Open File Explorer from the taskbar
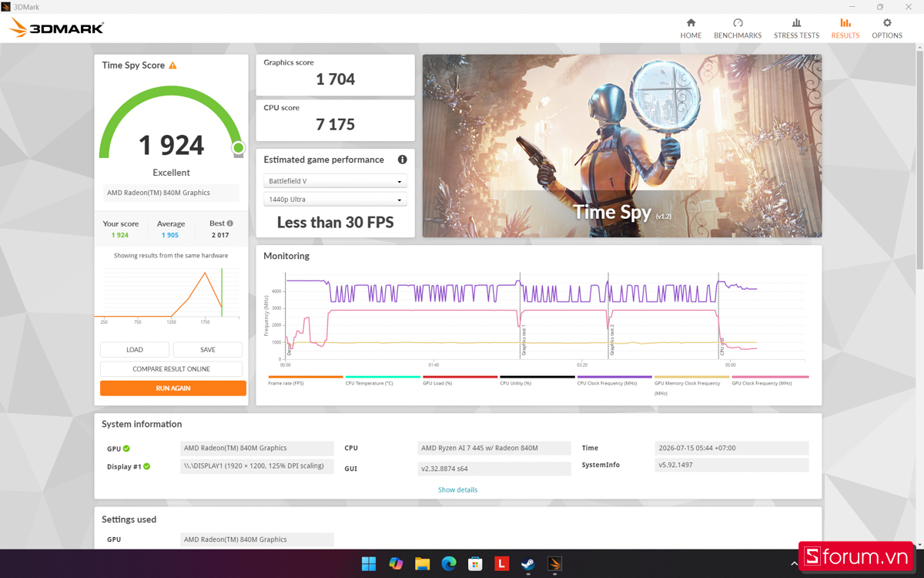924x578 pixels. tap(422, 563)
